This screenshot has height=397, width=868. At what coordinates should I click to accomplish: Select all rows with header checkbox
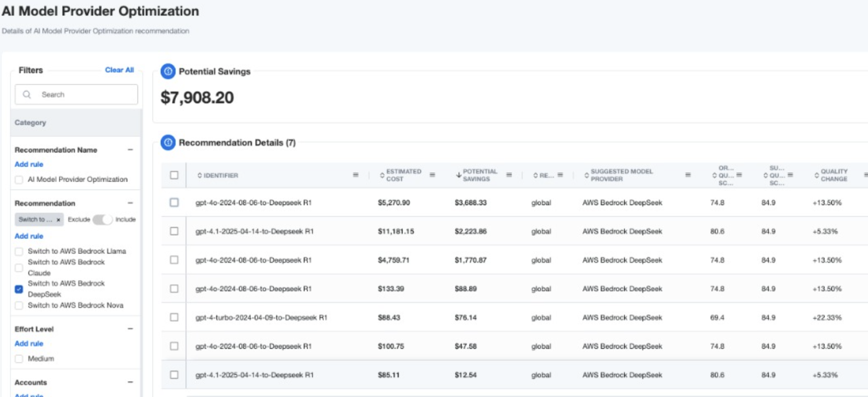tap(174, 175)
